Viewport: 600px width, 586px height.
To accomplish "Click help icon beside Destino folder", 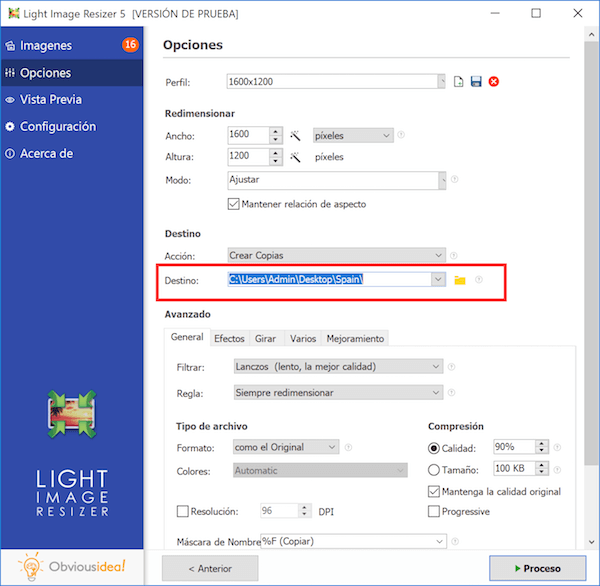I will 479,280.
